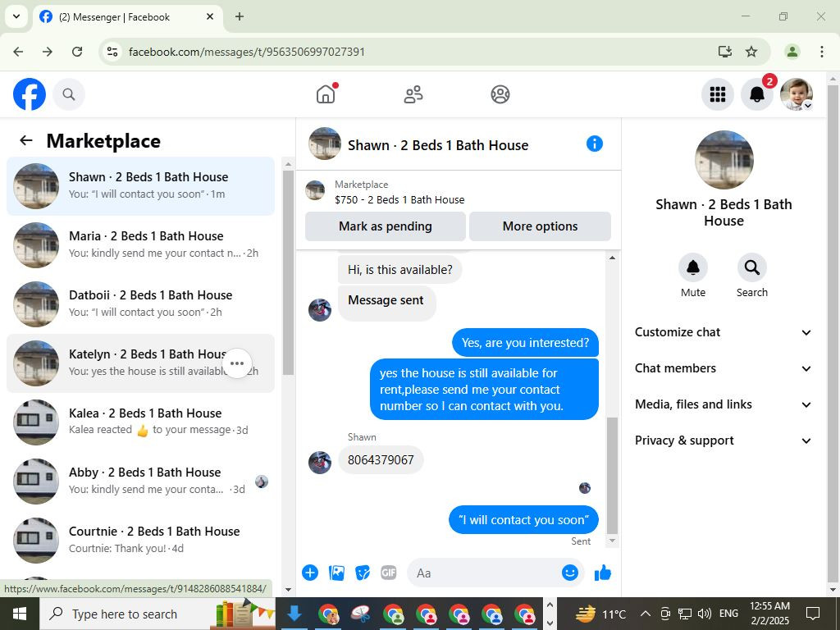Open Datboii's 2 Beds 1 Bath House chat
The height and width of the screenshot is (630, 840).
pyautogui.click(x=140, y=304)
